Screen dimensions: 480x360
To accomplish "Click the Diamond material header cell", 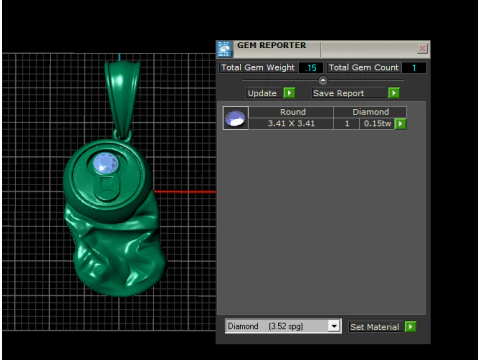I will tap(370, 112).
